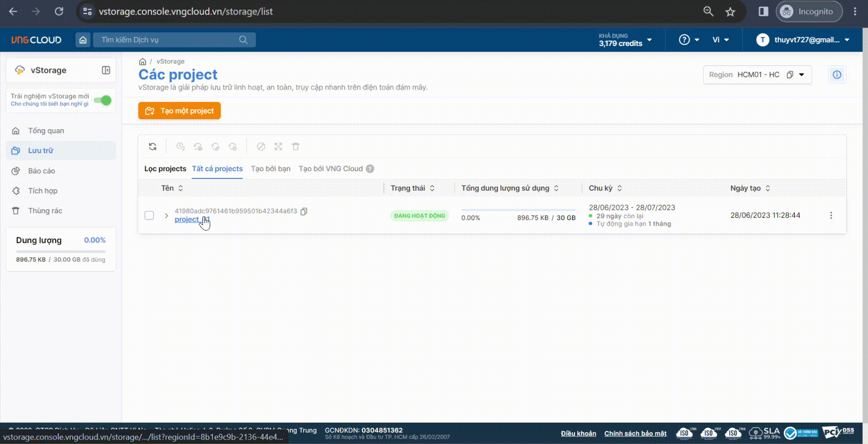The image size is (868, 444).
Task: Bookmark the page with the star icon
Action: pos(730,12)
